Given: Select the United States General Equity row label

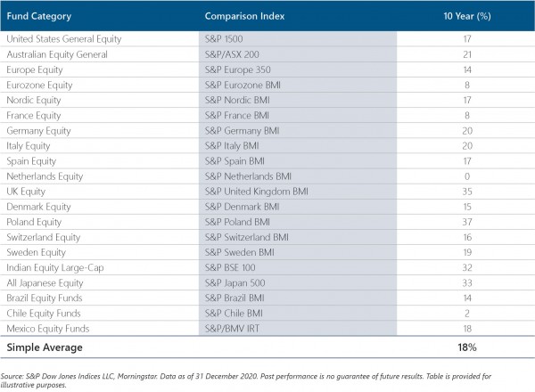Looking at the screenshot, I should pos(64,39).
